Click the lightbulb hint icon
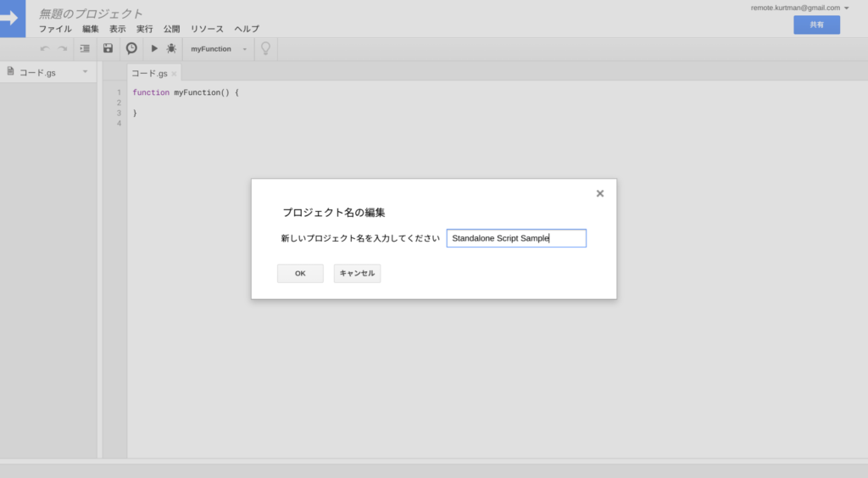 tap(265, 48)
